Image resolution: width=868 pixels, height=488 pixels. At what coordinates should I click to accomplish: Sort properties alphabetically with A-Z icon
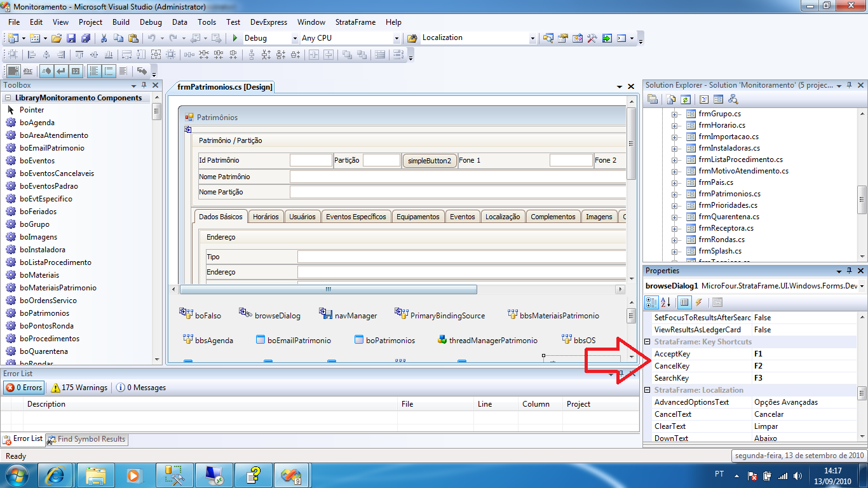click(666, 302)
